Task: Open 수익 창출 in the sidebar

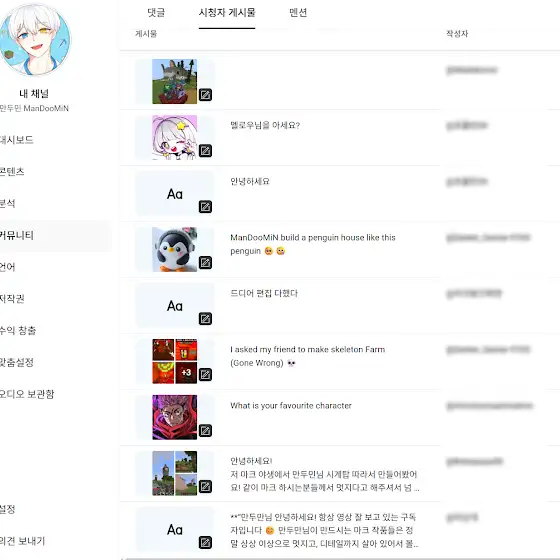Action: click(18, 330)
